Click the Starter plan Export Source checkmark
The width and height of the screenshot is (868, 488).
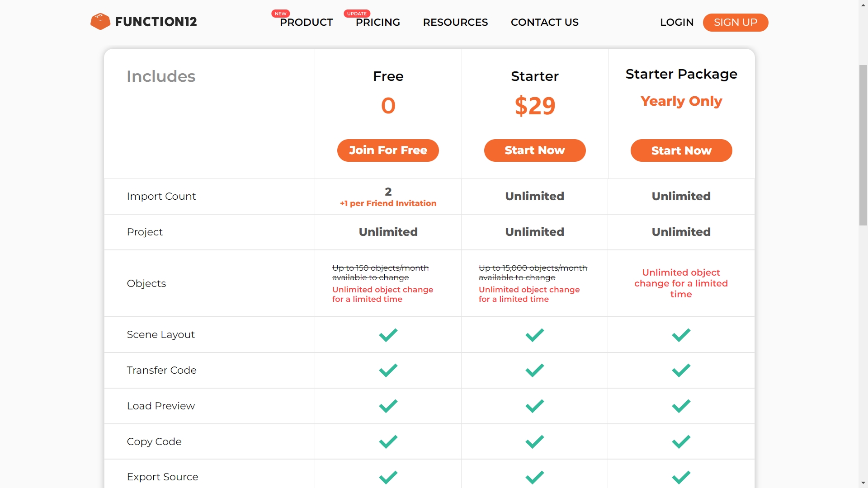(535, 478)
